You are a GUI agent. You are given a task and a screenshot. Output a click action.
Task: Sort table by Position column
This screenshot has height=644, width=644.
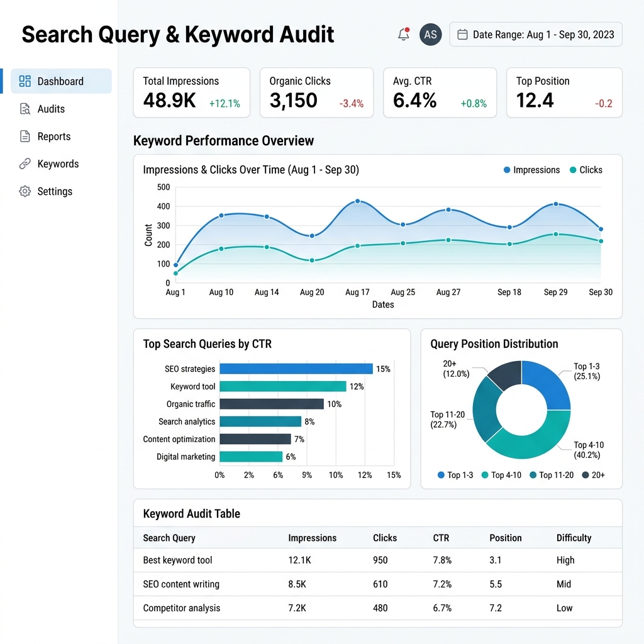pyautogui.click(x=506, y=538)
